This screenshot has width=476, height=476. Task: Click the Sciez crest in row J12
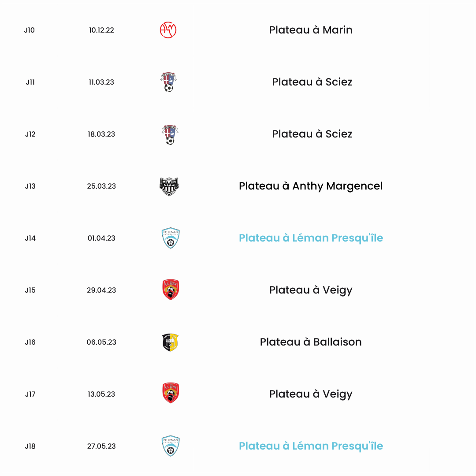[170, 134]
